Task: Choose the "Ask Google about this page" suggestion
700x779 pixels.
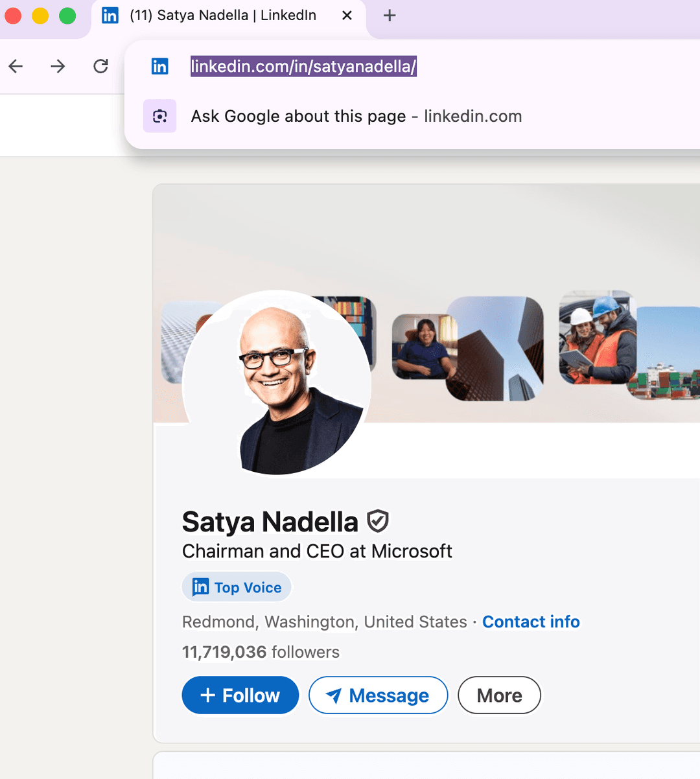Action: point(356,116)
